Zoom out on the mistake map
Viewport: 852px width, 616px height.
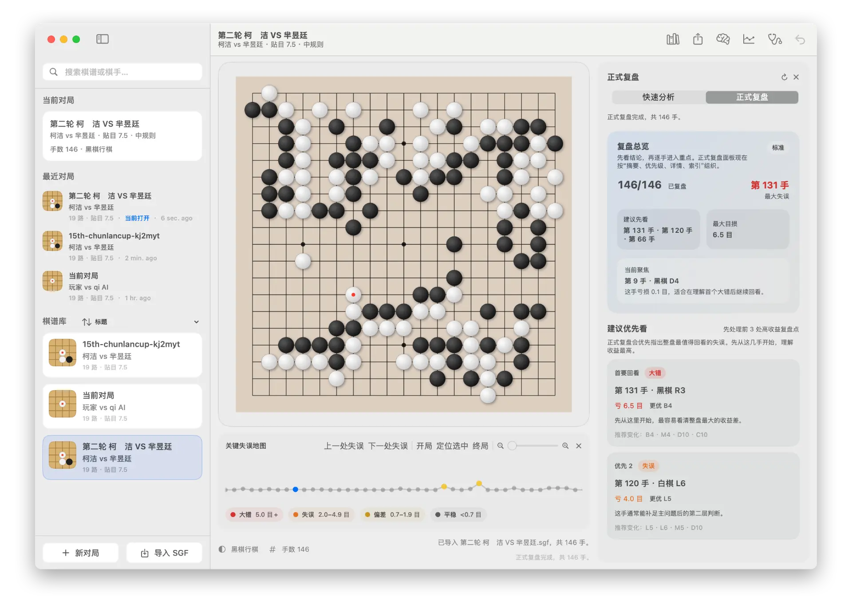[x=501, y=446]
